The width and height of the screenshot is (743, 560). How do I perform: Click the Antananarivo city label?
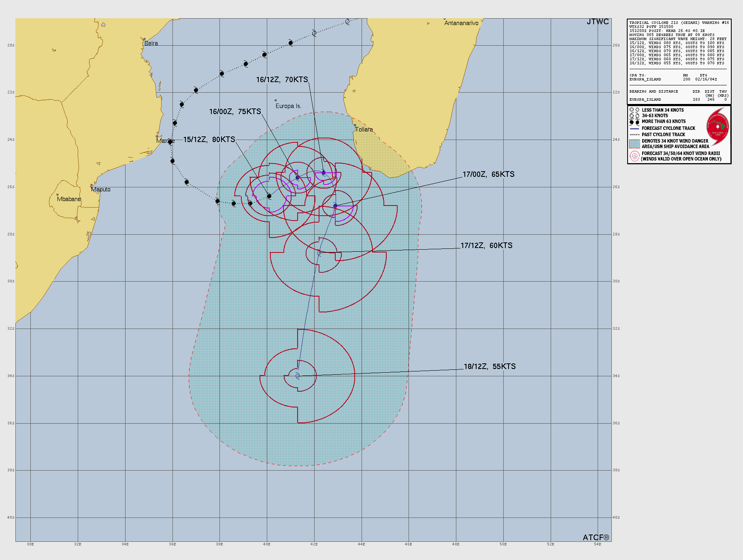(x=461, y=23)
